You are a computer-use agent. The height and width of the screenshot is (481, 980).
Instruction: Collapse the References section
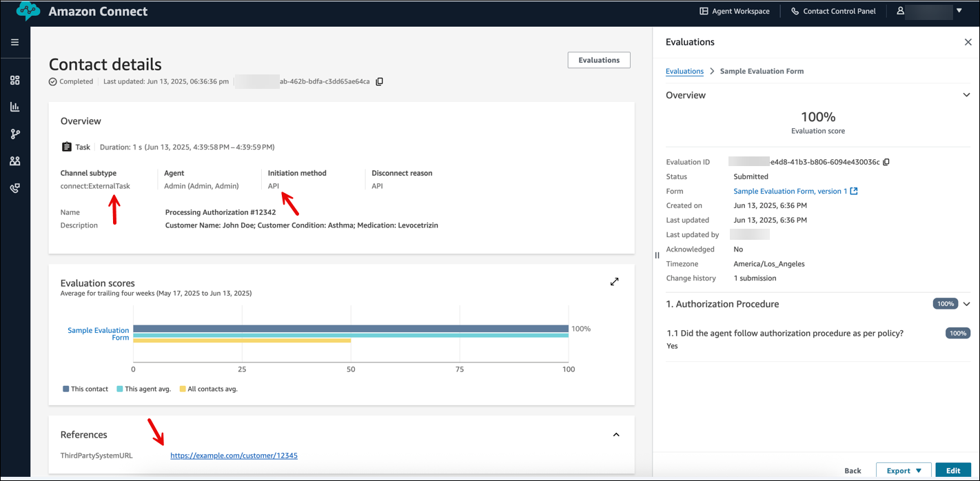(616, 435)
